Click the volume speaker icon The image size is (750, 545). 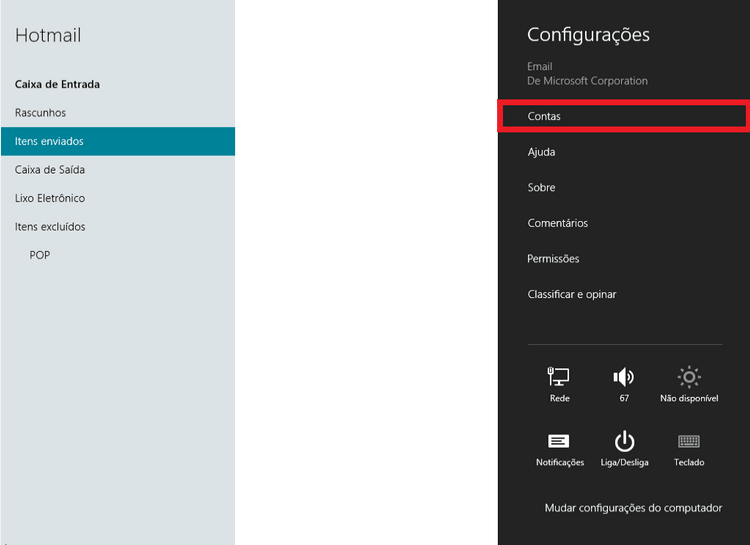pyautogui.click(x=624, y=378)
